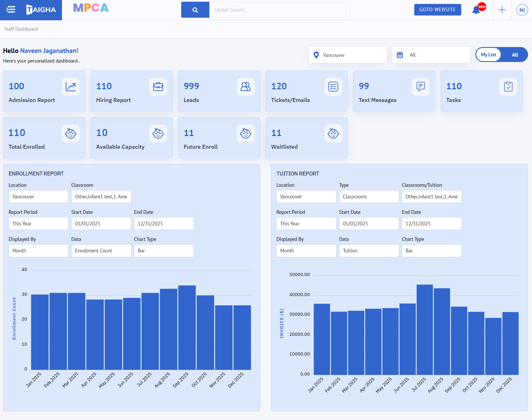Click the Staff Dashboard breadcrumb
This screenshot has height=420, width=532.
[21, 29]
